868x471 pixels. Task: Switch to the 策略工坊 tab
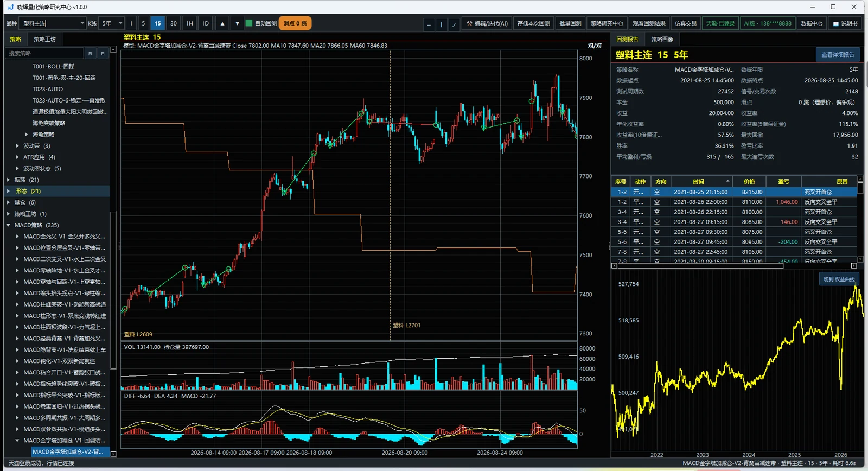(x=44, y=39)
